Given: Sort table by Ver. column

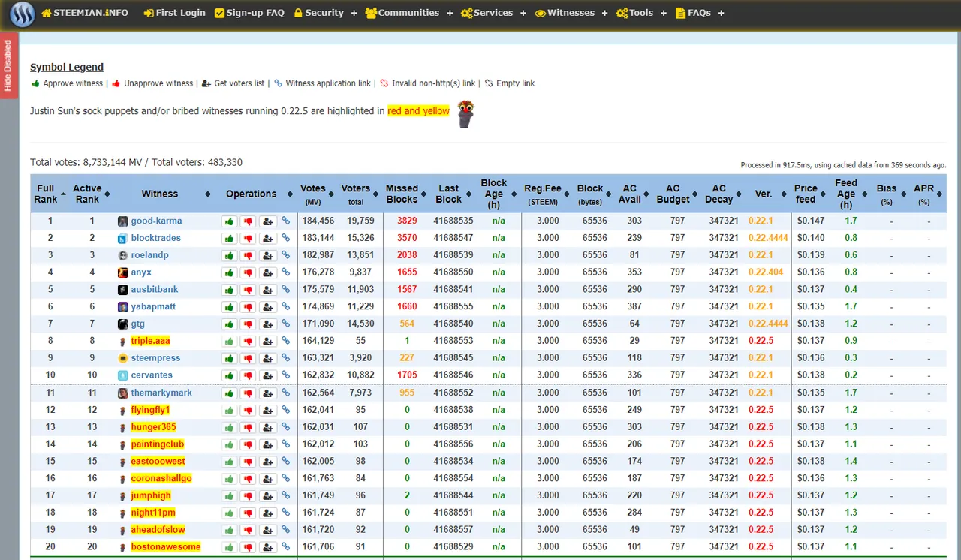Looking at the screenshot, I should click(x=766, y=194).
